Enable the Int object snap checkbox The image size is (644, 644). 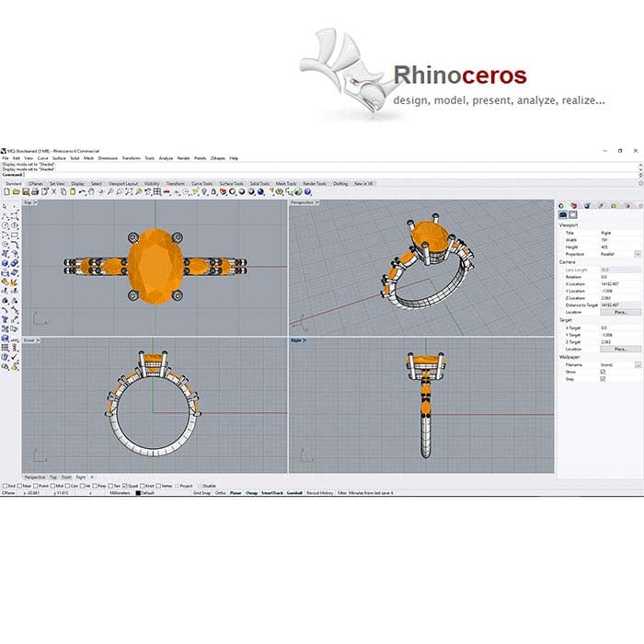click(82, 486)
